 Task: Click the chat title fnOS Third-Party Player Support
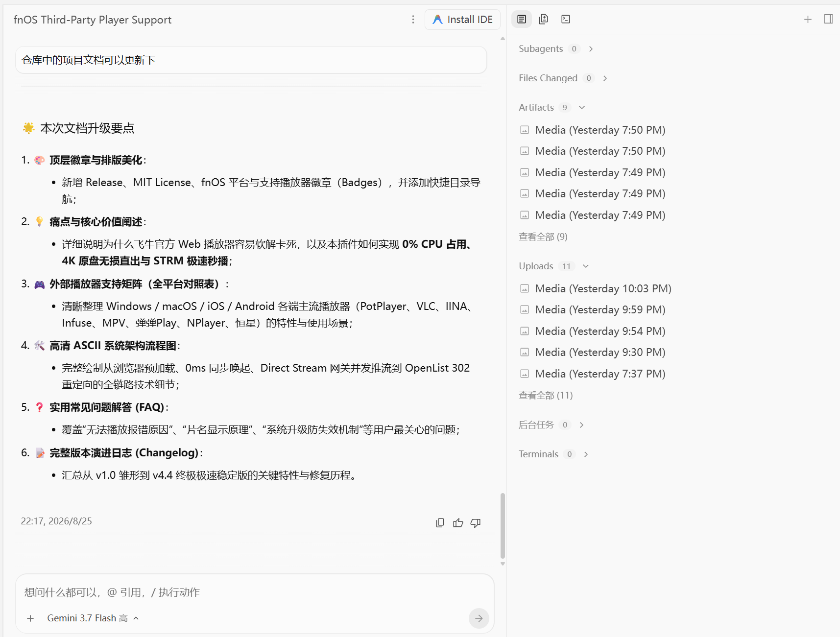[93, 20]
